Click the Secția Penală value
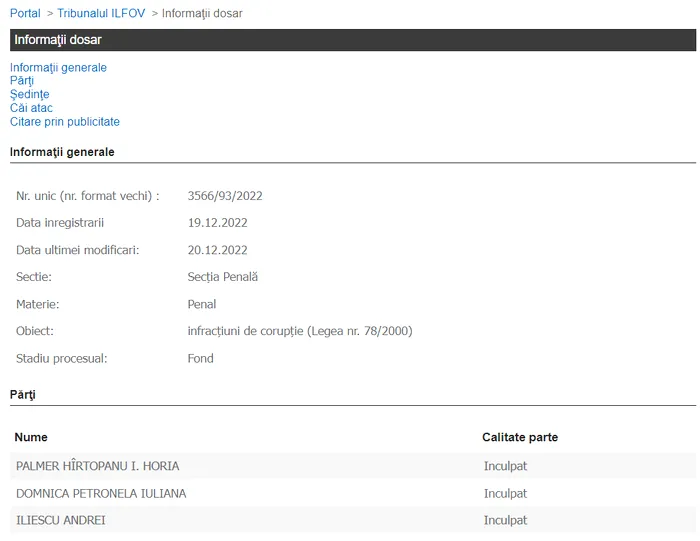700x541 pixels. click(222, 277)
